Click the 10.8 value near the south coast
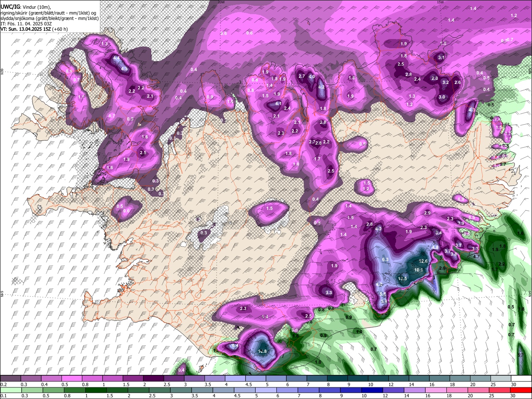 point(262,351)
